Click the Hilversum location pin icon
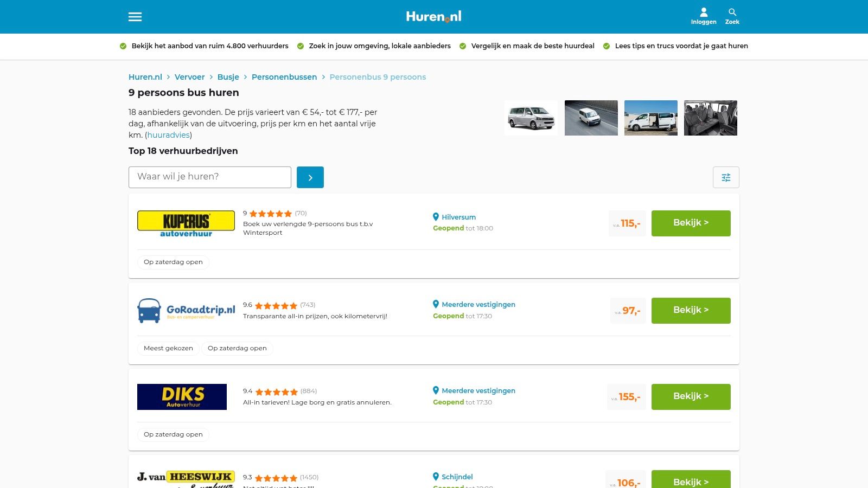Screen dimensions: 868x488 [x=436, y=217]
